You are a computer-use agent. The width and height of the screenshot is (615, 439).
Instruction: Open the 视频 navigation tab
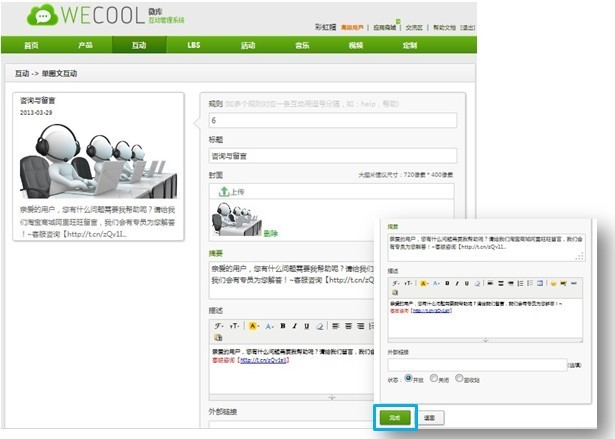356,46
